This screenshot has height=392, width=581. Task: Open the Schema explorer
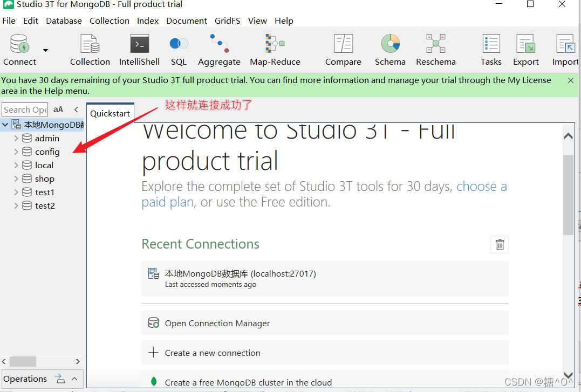(x=390, y=50)
